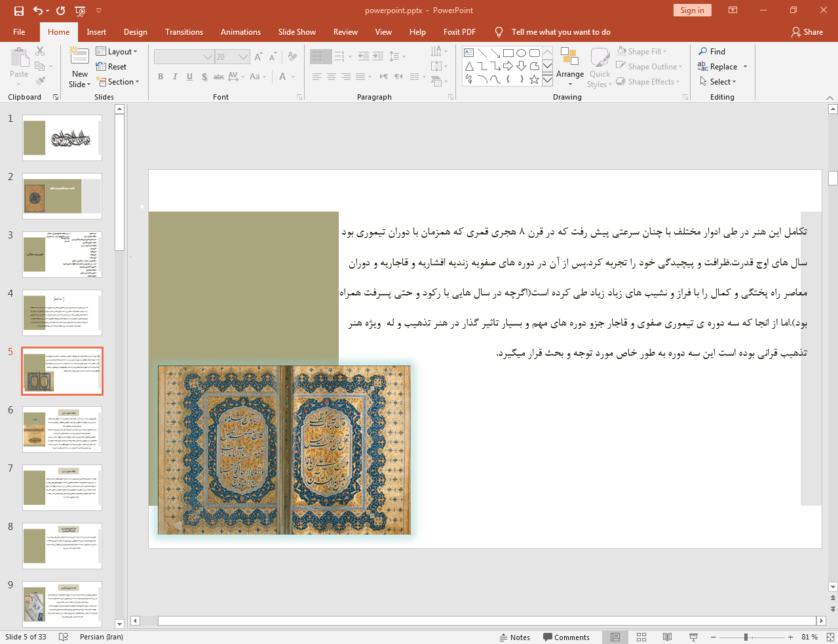The height and width of the screenshot is (644, 838).
Task: Open the Select dropdown in Editing
Action: (718, 82)
